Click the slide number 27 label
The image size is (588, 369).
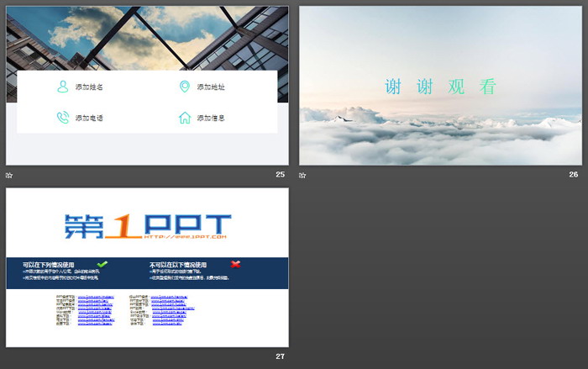[280, 356]
